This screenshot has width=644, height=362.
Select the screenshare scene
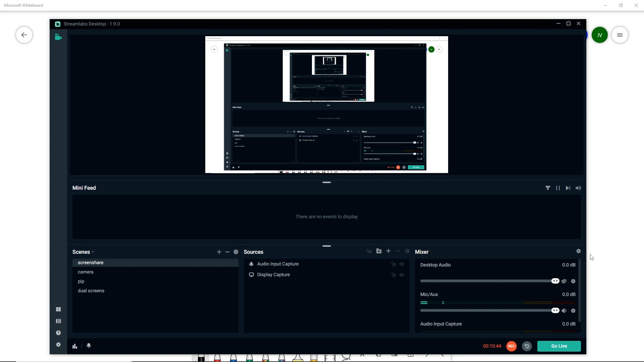click(155, 263)
